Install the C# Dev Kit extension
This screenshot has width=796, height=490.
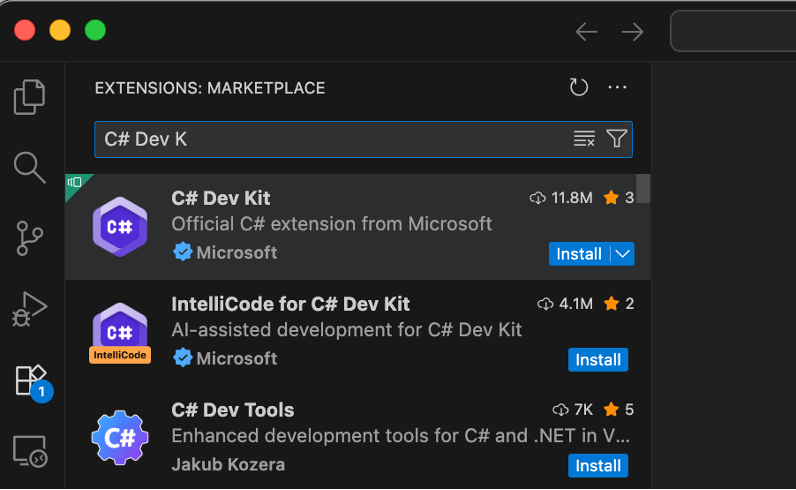[x=579, y=254]
